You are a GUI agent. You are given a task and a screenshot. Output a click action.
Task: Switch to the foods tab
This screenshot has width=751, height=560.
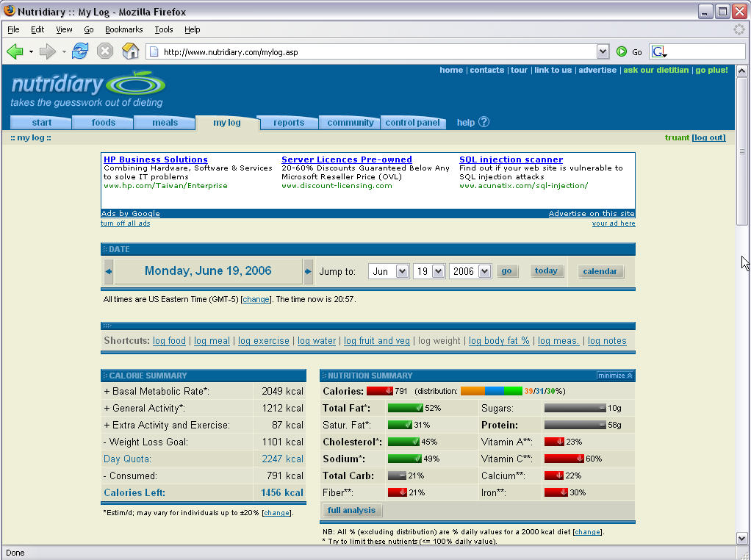point(104,123)
